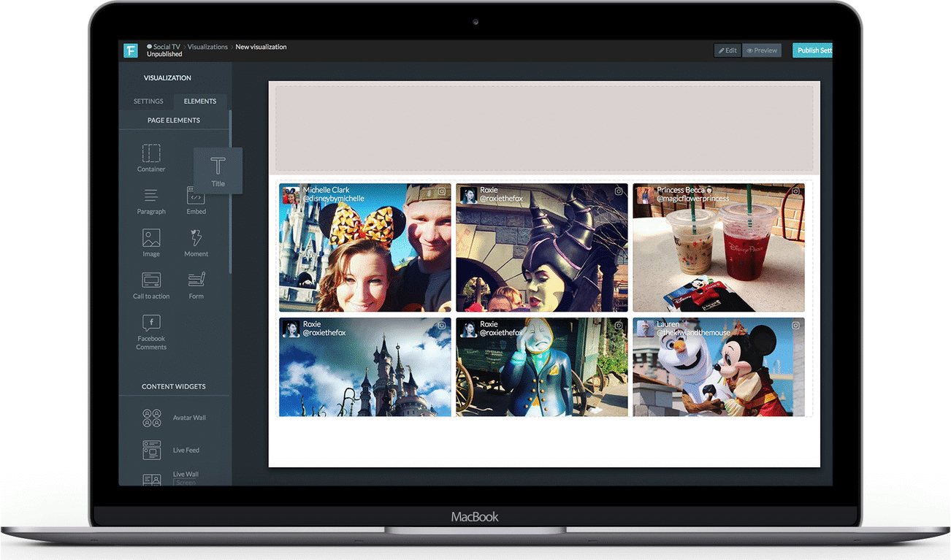Click the empty title drop zone
This screenshot has width=951, height=560.
(x=544, y=128)
